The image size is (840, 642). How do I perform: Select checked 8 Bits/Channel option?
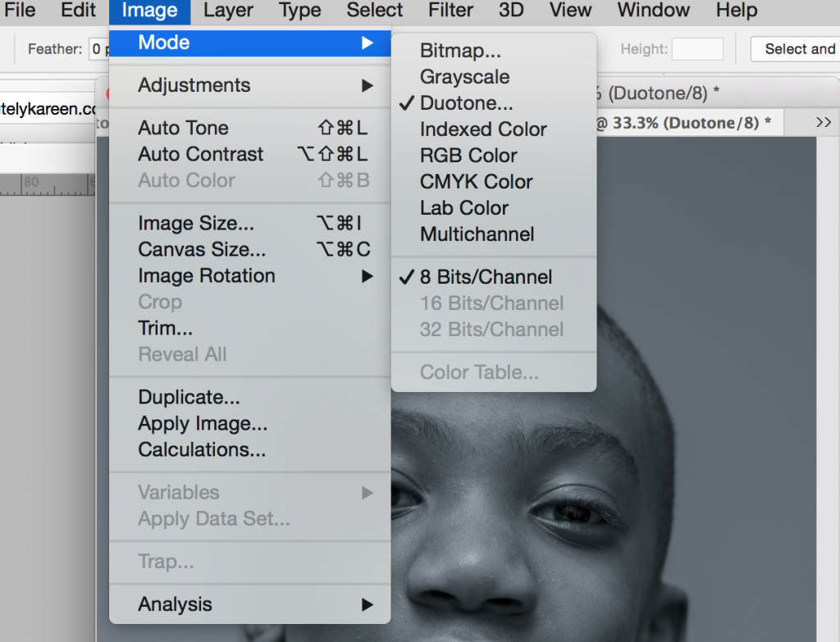coord(494,277)
